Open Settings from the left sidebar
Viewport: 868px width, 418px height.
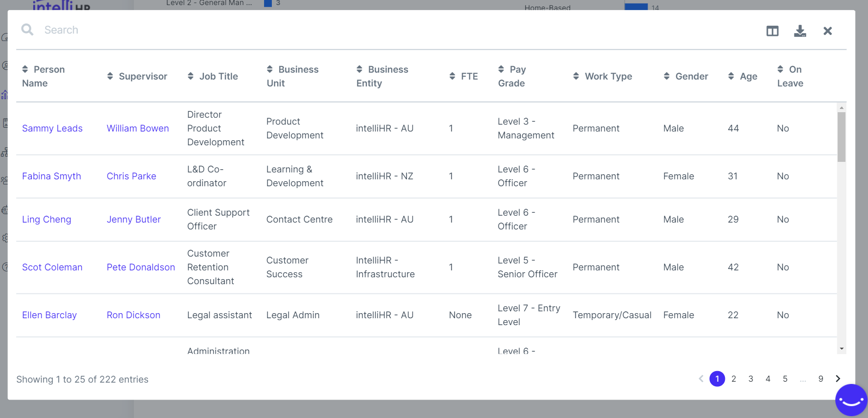pos(6,238)
